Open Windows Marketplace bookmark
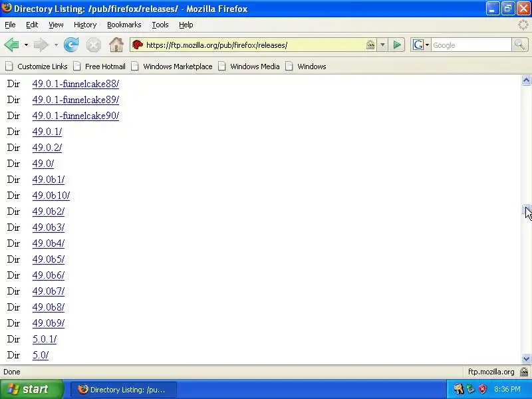This screenshot has height=399, width=532. 172,66
